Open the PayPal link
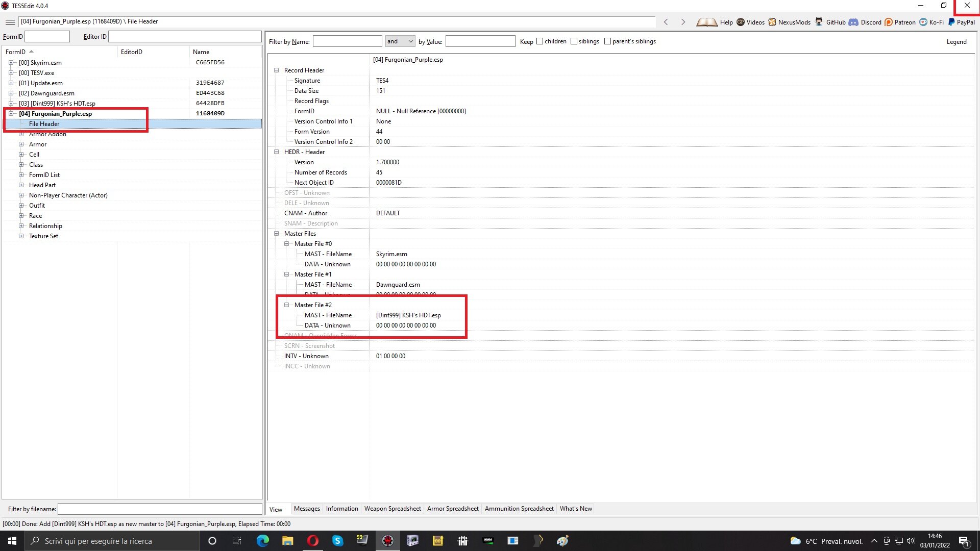 point(962,22)
